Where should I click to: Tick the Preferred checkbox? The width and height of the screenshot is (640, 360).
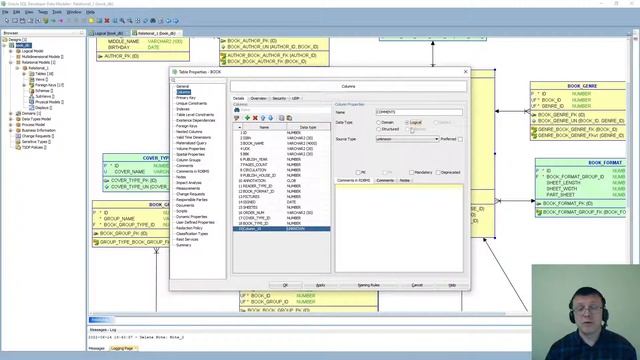click(460, 139)
